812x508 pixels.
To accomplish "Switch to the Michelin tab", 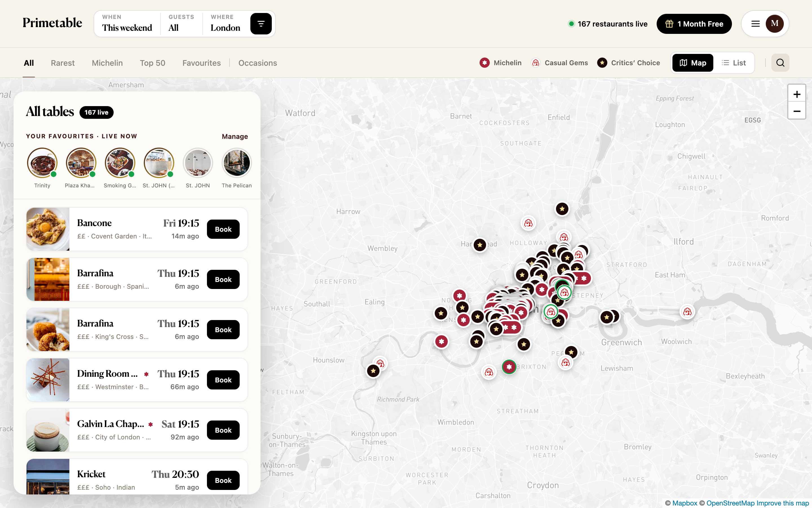I will click(107, 63).
